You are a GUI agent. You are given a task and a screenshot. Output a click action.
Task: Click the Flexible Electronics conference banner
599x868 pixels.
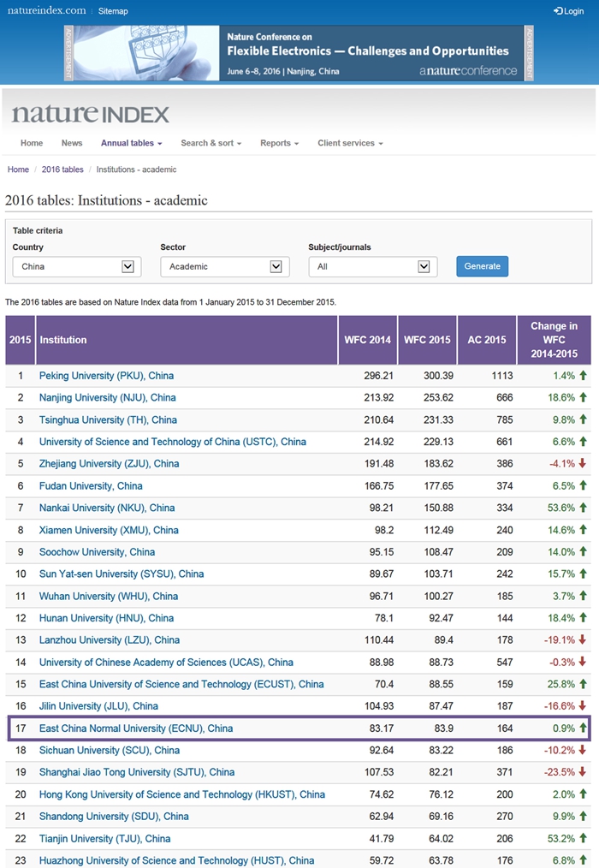coord(299,53)
